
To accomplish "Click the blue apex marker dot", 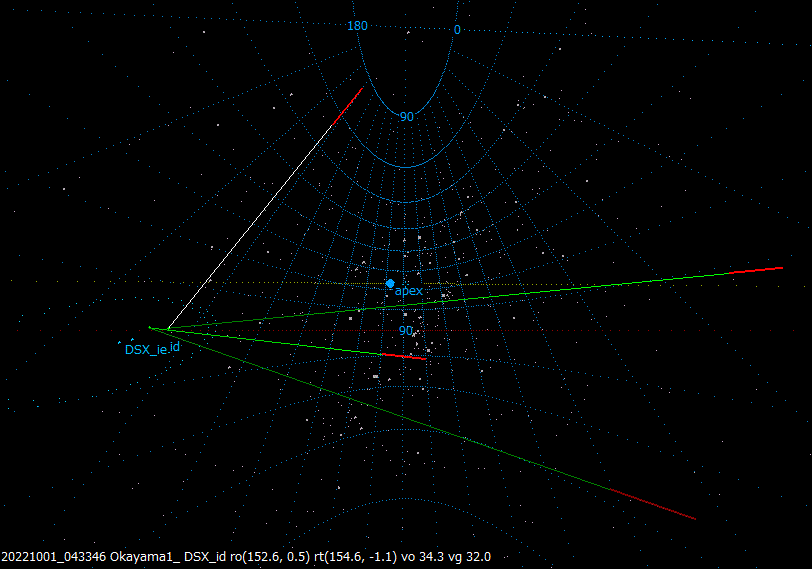I will (390, 283).
